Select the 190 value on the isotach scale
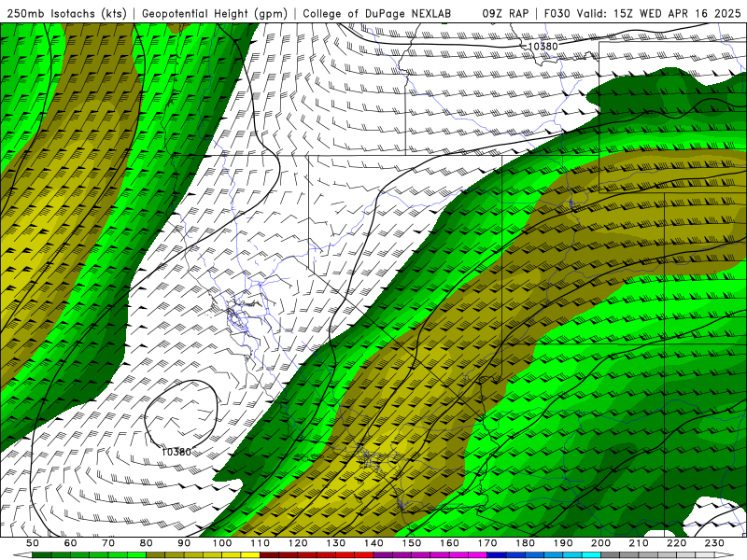This screenshot has width=747, height=560. (x=564, y=543)
